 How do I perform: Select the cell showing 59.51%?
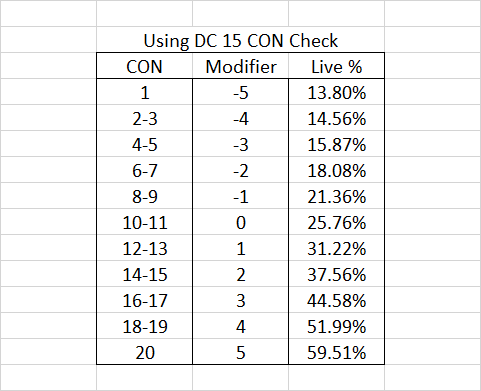[x=336, y=352]
